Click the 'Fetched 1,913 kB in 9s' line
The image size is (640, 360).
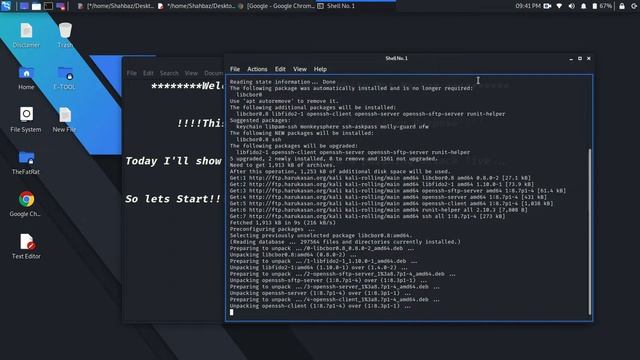coord(282,223)
